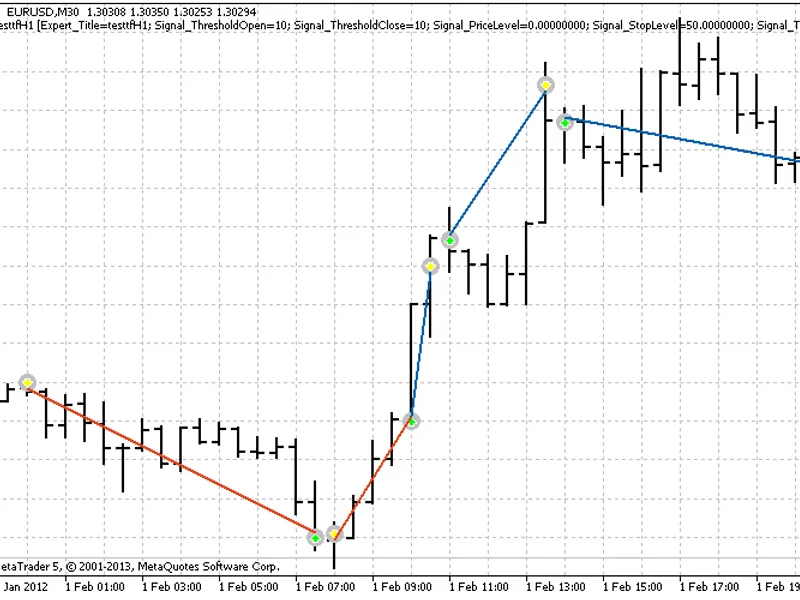Click the Signal_ThresholdClose=10 parameter text
Image resolution: width=800 pixels, height=600 pixels.
362,25
